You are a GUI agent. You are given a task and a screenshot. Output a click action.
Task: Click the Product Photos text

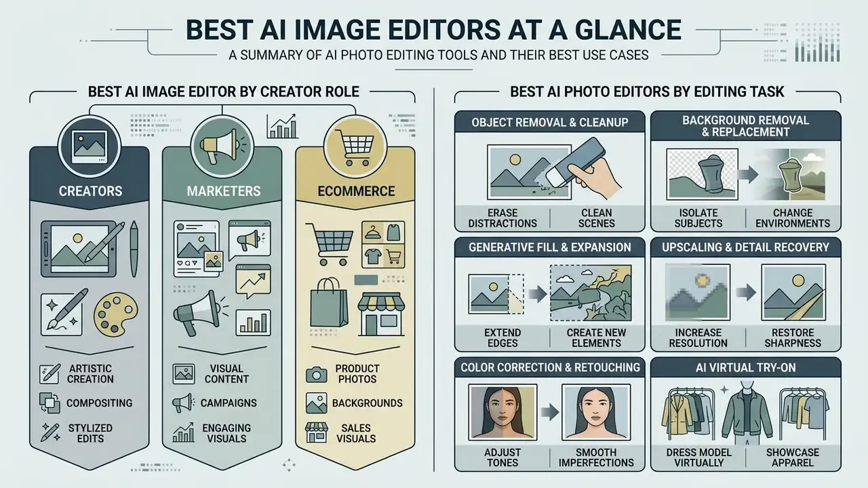point(357,373)
